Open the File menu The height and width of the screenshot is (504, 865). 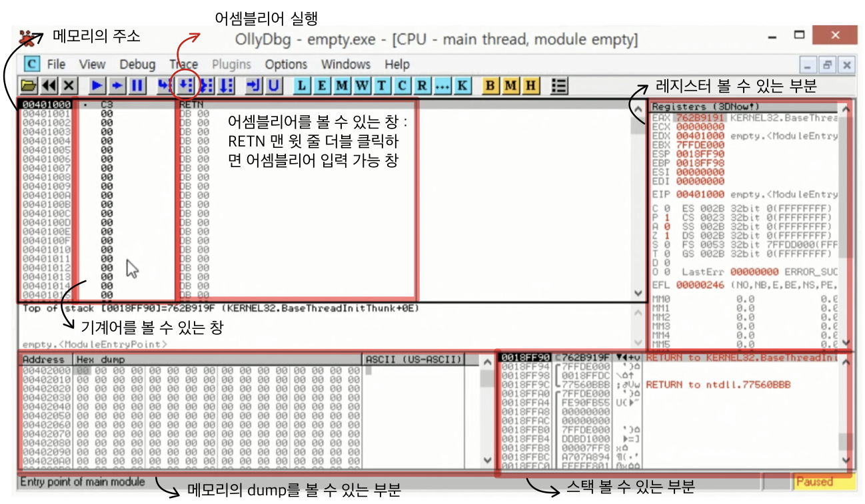[x=56, y=65]
